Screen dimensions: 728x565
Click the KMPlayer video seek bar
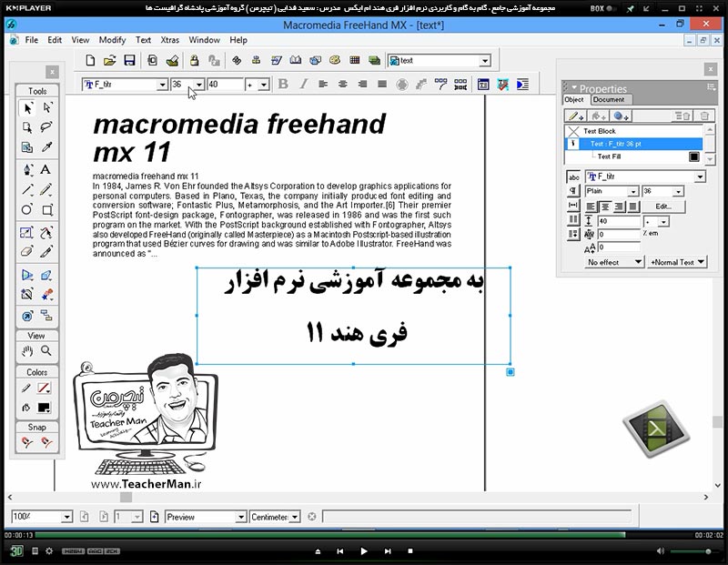pos(364,535)
